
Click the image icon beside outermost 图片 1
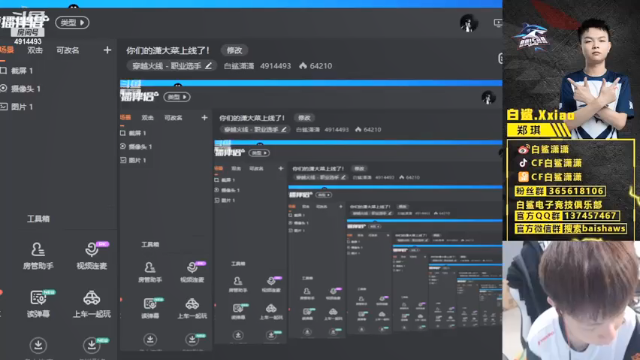pos(3,107)
